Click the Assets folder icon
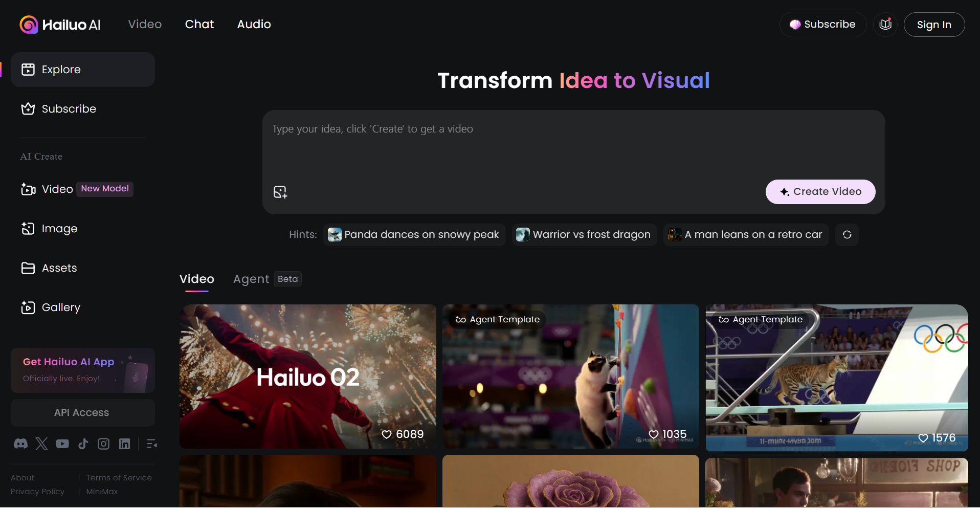The height and width of the screenshot is (508, 980). coord(28,268)
